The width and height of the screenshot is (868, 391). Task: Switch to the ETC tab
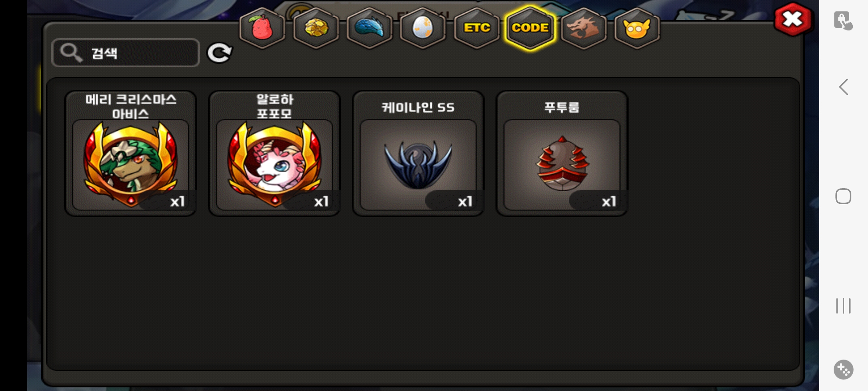pos(477,28)
